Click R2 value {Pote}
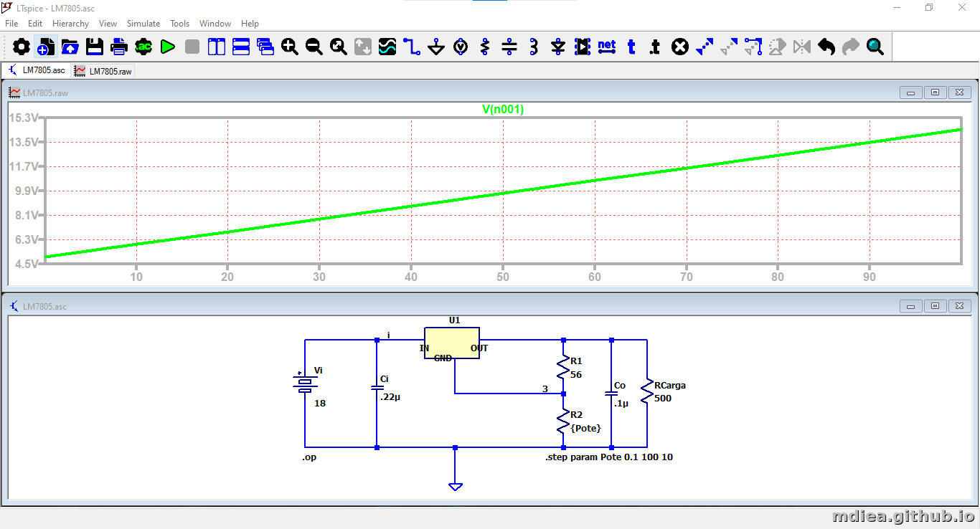Viewport: 980px width, 529px height. click(x=585, y=428)
